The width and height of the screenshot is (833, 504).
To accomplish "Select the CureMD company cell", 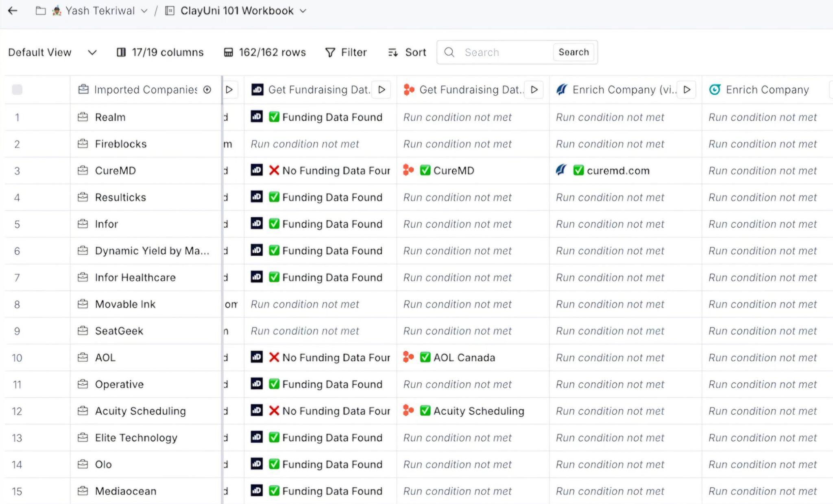I will pyautogui.click(x=146, y=171).
